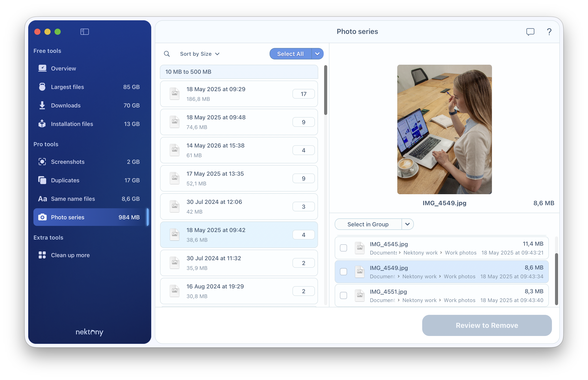Click the Installation files box icon
This screenshot has width=588, height=380.
click(42, 124)
